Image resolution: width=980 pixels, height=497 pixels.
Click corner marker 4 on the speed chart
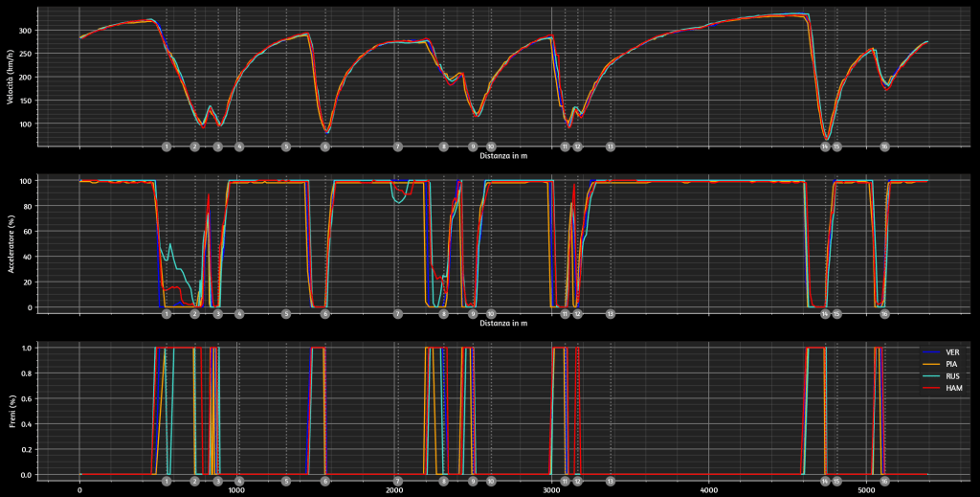(238, 147)
